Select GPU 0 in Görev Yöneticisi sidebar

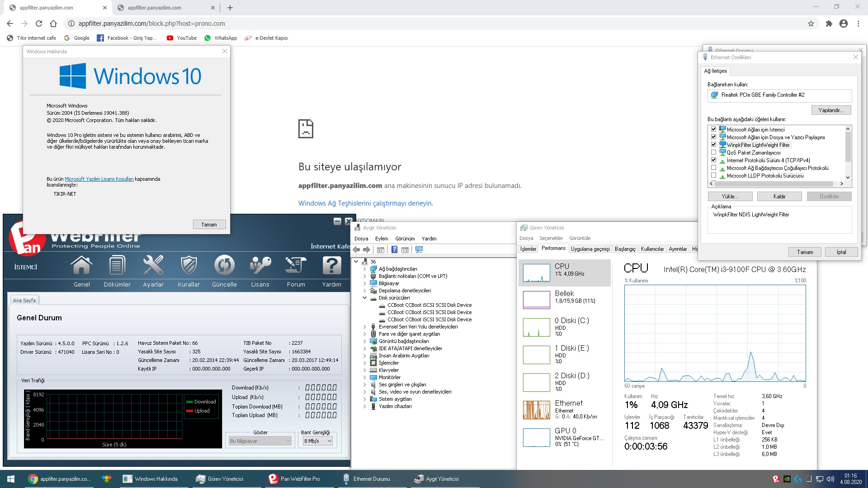564,437
